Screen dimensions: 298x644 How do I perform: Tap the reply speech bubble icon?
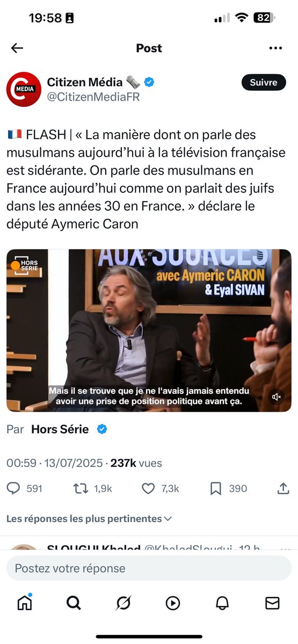(13, 488)
